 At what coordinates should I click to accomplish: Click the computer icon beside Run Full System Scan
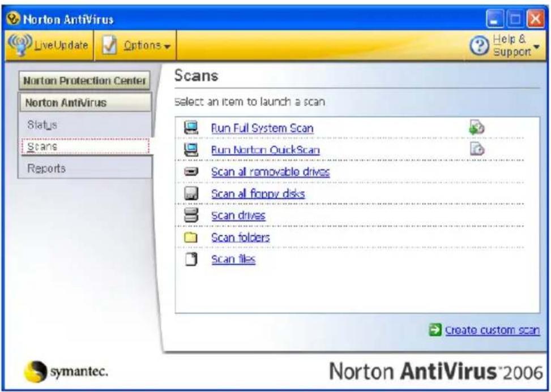[x=191, y=128]
